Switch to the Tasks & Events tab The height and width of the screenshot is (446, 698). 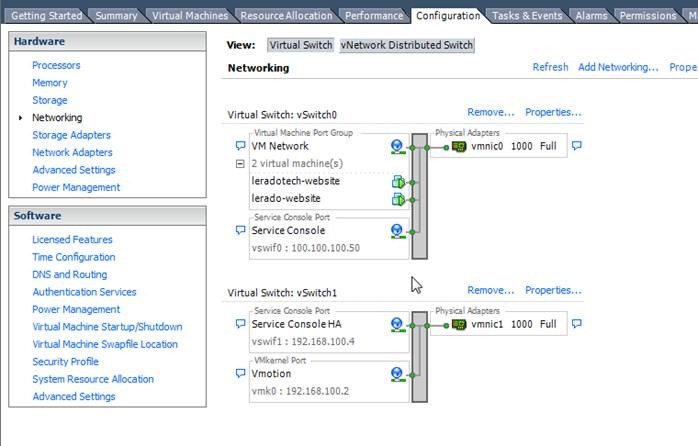[527, 15]
